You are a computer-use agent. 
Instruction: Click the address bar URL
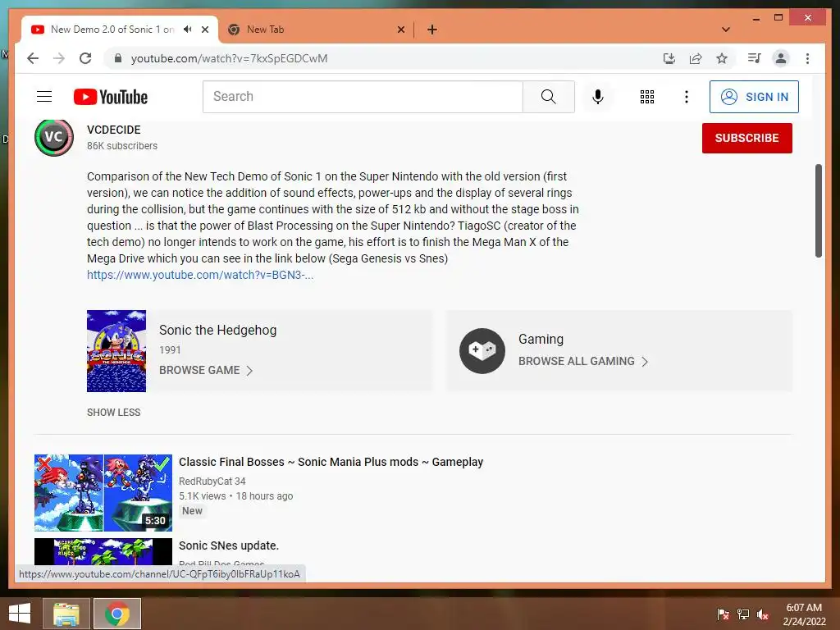(x=229, y=58)
